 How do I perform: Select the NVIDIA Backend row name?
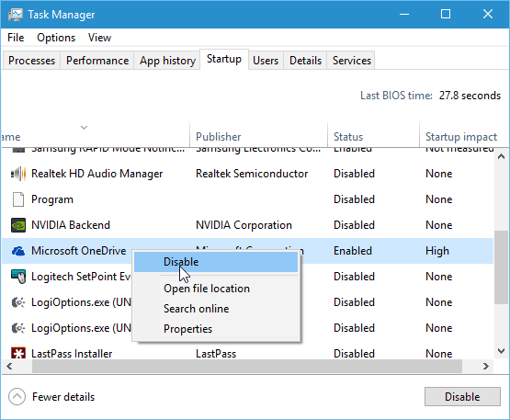pyautogui.click(x=71, y=225)
